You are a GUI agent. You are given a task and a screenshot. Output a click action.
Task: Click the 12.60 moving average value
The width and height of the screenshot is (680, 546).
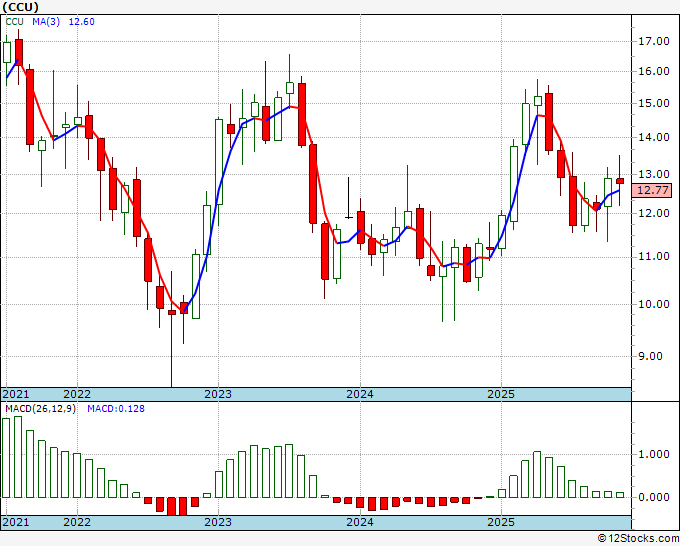[81, 22]
